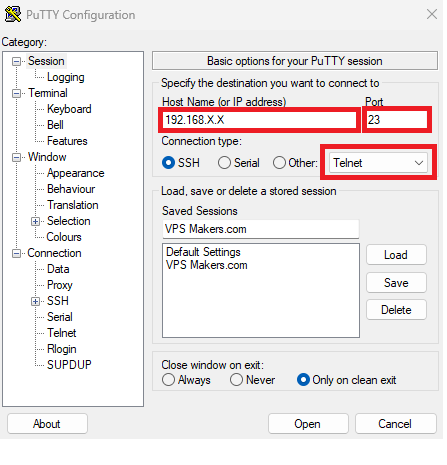Open the Appearance category
The width and height of the screenshot is (447, 465).
click(x=76, y=173)
